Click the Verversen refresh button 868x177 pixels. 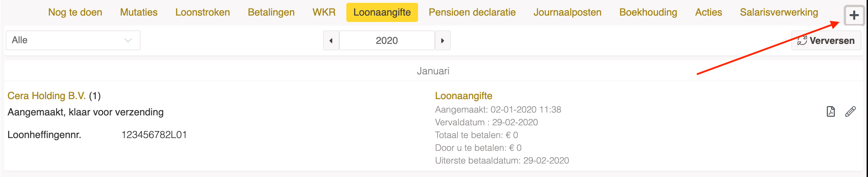pyautogui.click(x=826, y=40)
